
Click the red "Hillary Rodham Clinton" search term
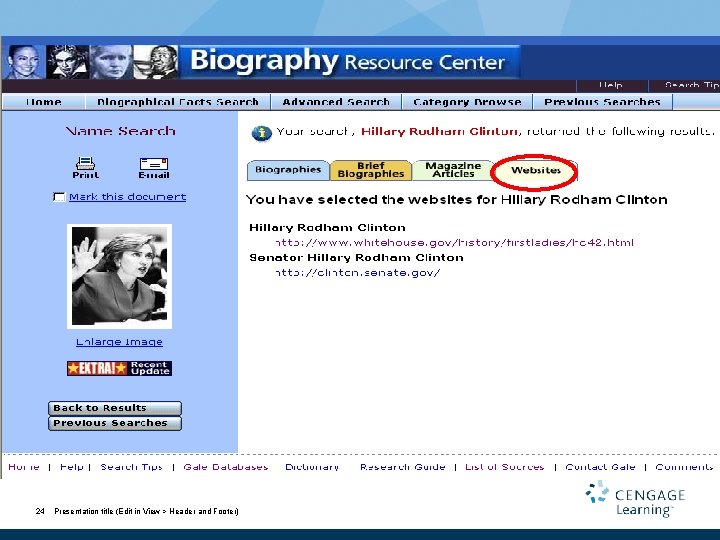tap(439, 132)
